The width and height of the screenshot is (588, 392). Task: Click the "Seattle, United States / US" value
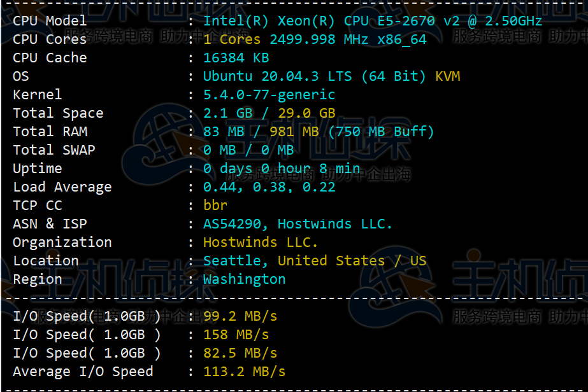click(315, 260)
